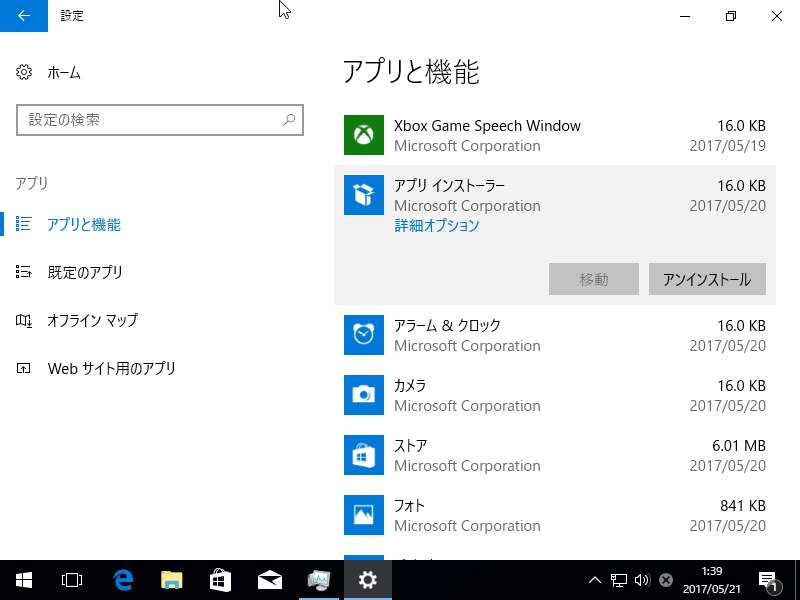Select the フォト app name
This screenshot has height=600, width=800.
click(x=409, y=506)
